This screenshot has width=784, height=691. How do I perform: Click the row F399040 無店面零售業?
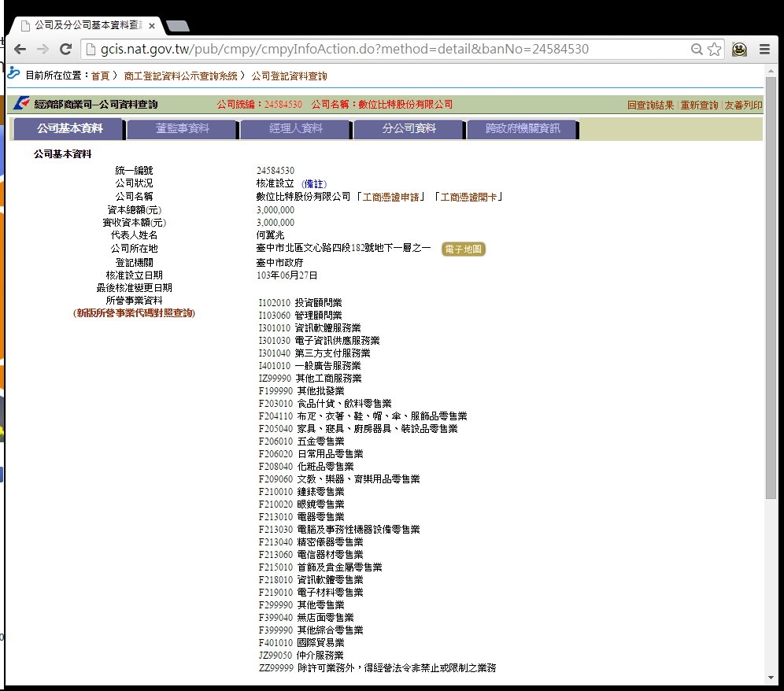pos(306,618)
